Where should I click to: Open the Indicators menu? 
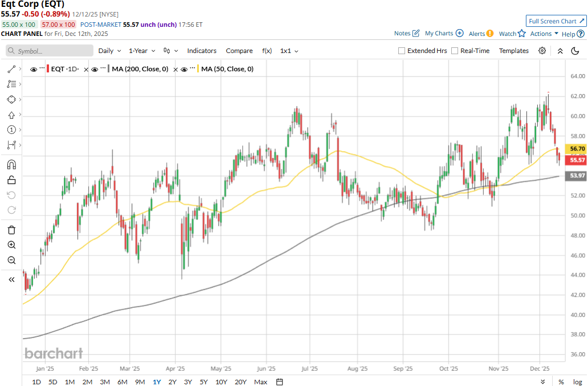point(202,51)
